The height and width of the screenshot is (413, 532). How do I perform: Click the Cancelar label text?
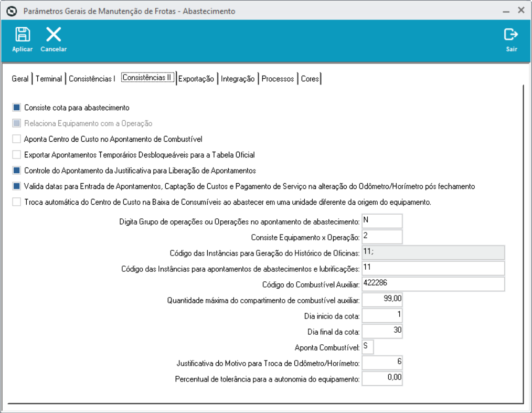tap(54, 49)
